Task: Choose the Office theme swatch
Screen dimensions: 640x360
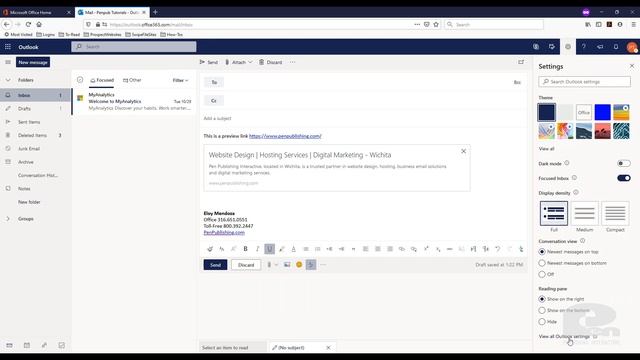Action: click(584, 112)
